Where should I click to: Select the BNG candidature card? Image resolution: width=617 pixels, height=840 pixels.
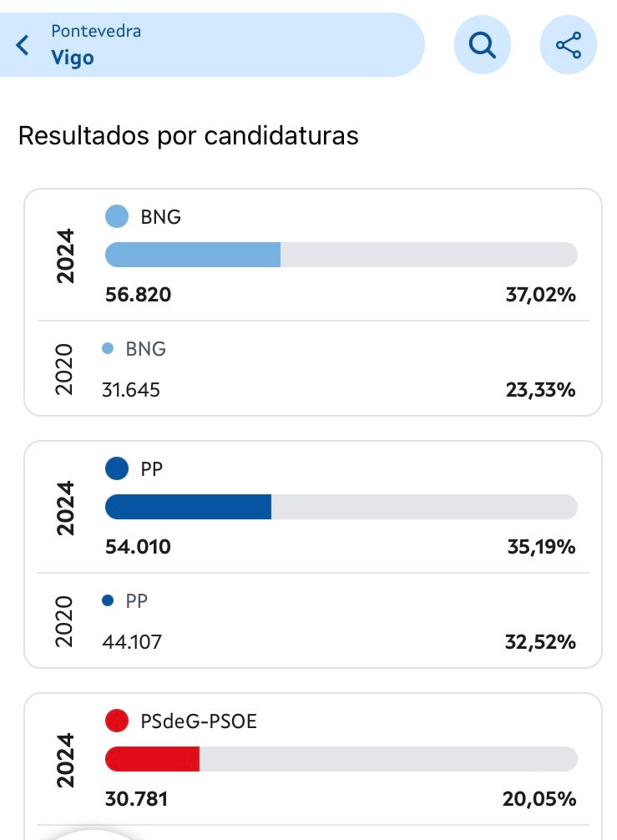(x=309, y=301)
